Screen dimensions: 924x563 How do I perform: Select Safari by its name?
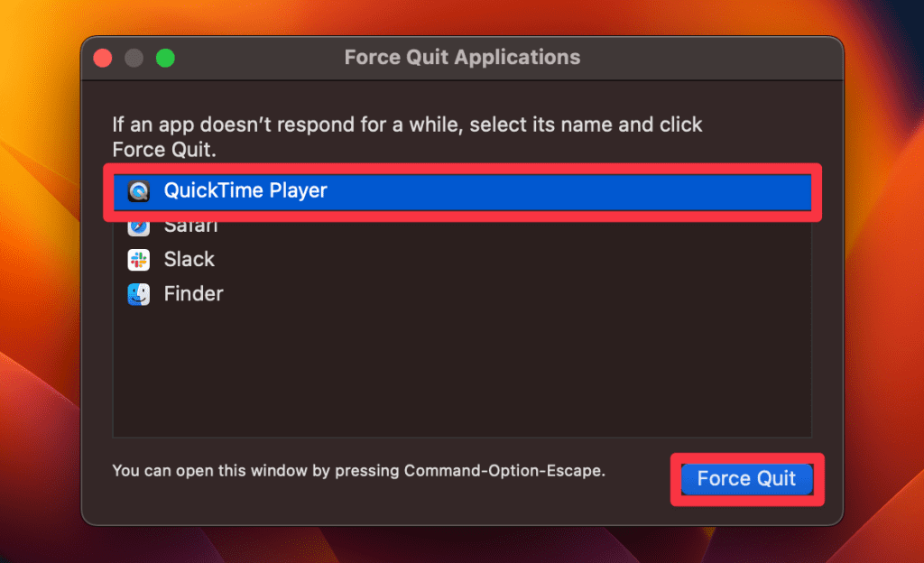click(x=190, y=226)
